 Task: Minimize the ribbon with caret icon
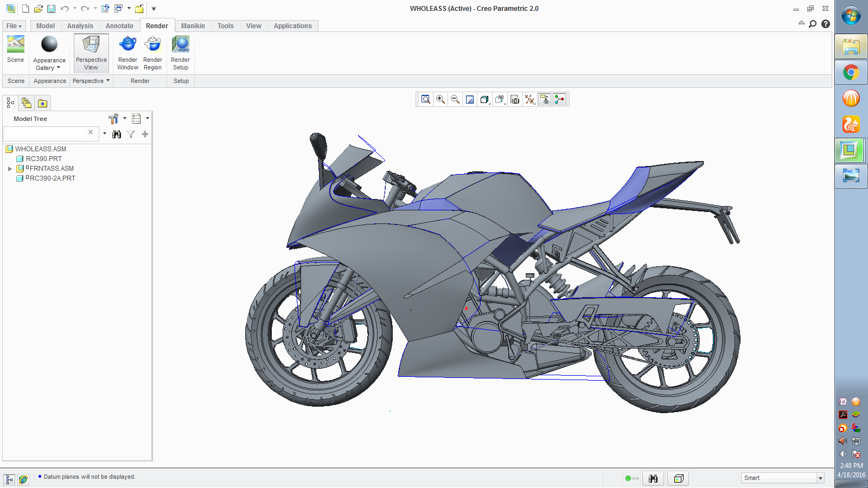(801, 23)
